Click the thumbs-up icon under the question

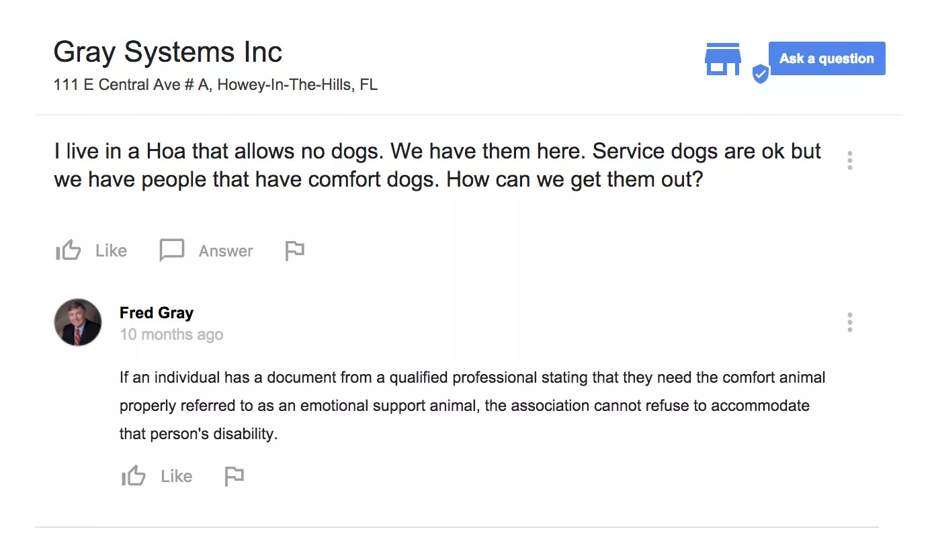tap(68, 251)
